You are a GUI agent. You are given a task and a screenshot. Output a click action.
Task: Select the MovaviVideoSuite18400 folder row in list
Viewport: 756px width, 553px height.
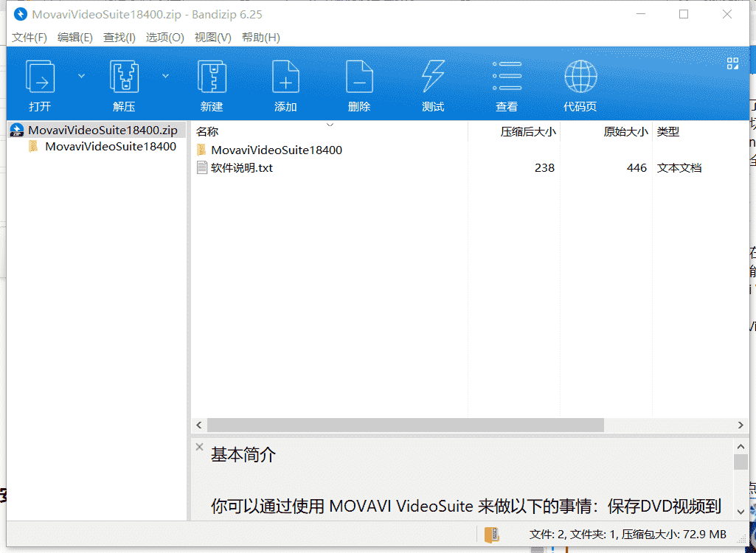[277, 150]
